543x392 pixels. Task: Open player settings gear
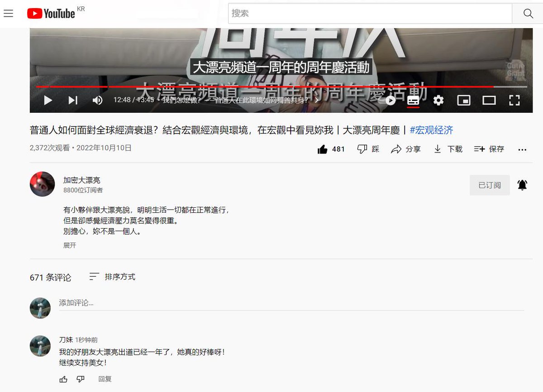coord(438,100)
